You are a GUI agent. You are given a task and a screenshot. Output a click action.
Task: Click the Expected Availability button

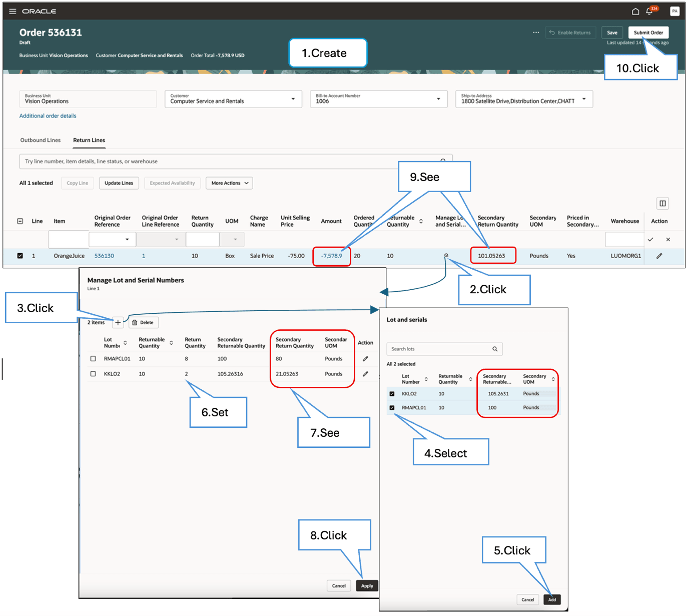(x=172, y=183)
